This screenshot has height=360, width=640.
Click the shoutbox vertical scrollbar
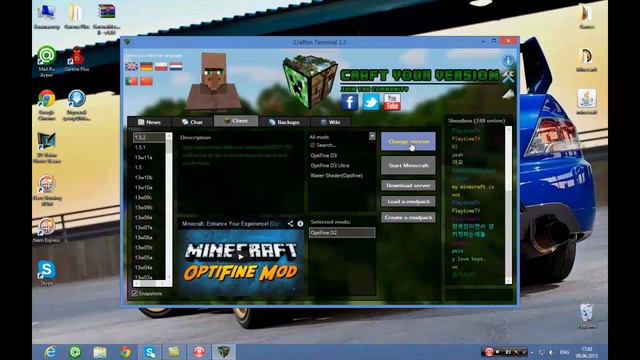click(508, 205)
